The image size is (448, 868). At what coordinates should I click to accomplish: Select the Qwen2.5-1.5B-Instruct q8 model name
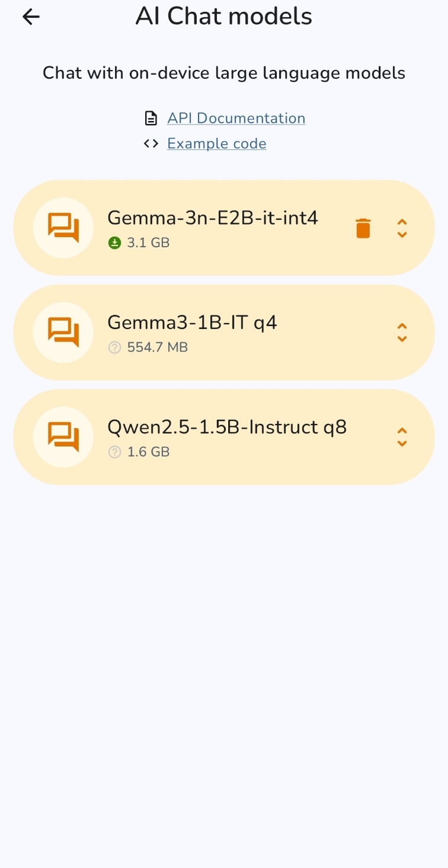226,427
